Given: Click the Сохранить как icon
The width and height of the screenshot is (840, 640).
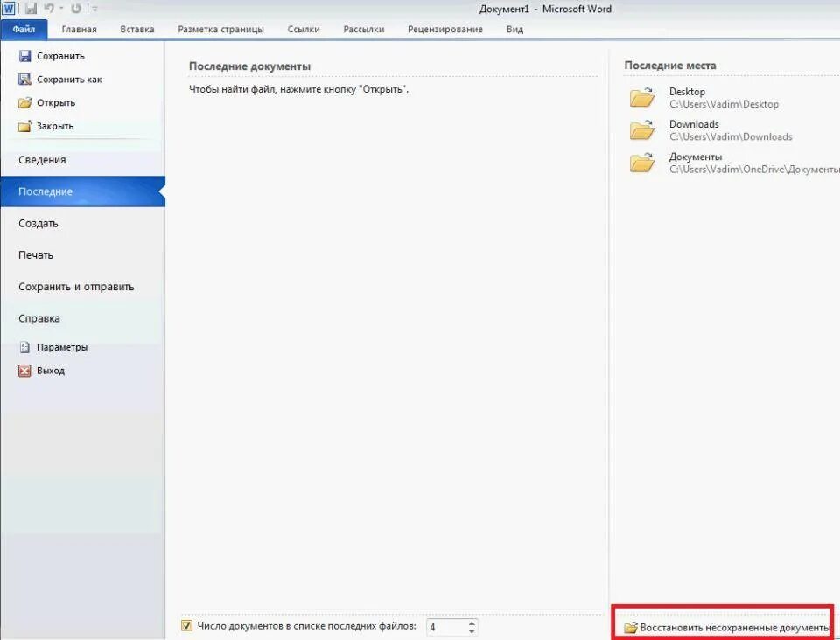Looking at the screenshot, I should click(x=24, y=80).
